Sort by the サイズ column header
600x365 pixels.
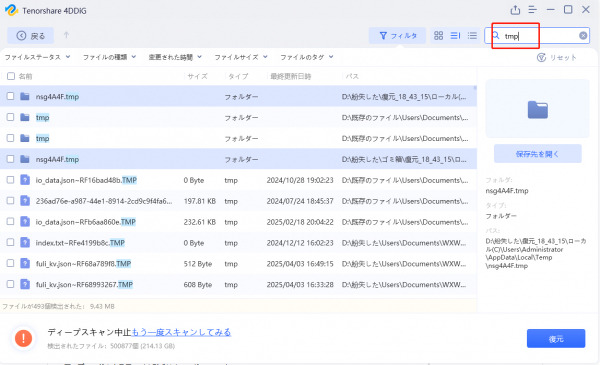(x=197, y=76)
